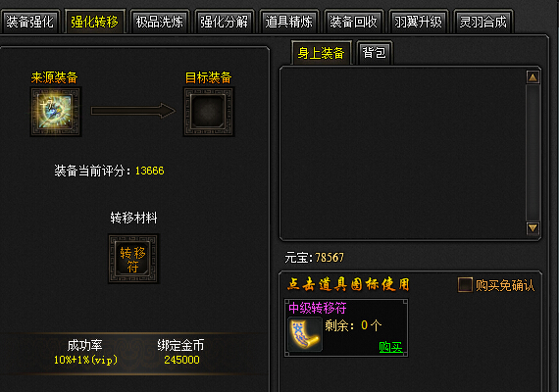Click the scroll down arrow in equipment list
The height and width of the screenshot is (392, 559).
[533, 228]
